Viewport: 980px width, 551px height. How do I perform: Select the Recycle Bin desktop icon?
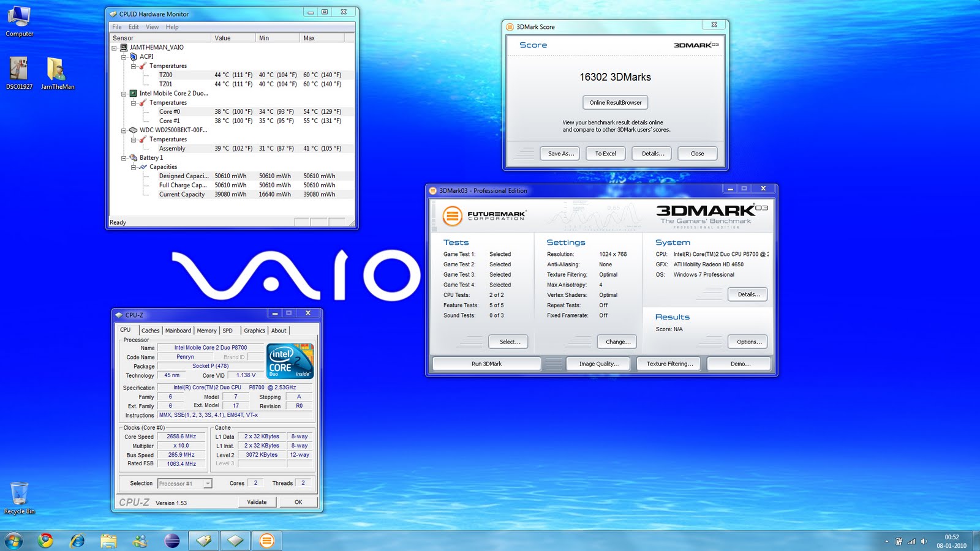pos(19,498)
